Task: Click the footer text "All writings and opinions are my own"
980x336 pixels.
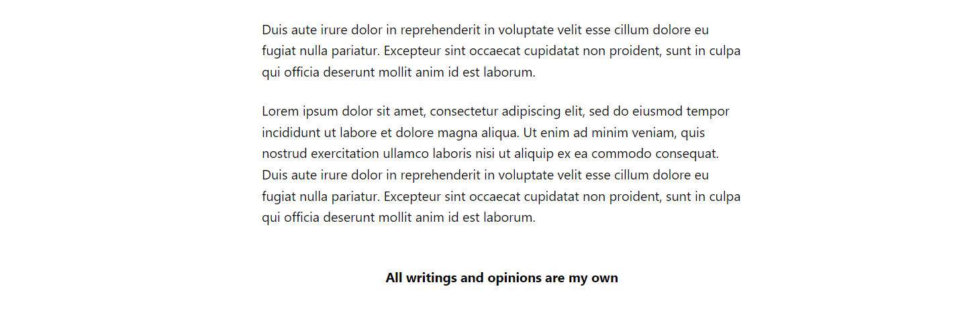Action: 501,278
